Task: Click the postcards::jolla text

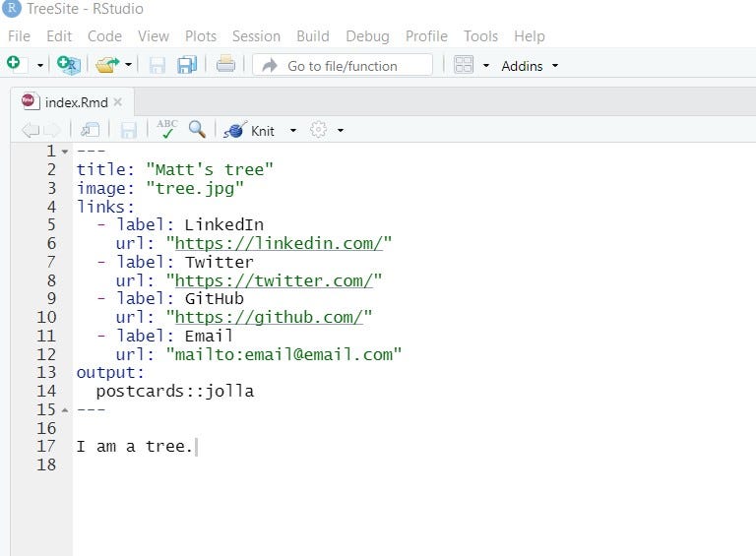Action: 175,392
